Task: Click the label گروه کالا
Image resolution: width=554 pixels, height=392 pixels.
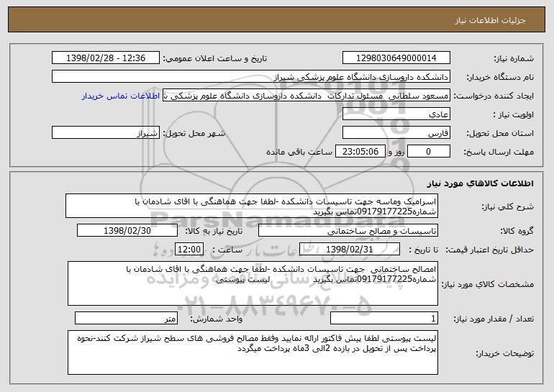Action: point(517,231)
